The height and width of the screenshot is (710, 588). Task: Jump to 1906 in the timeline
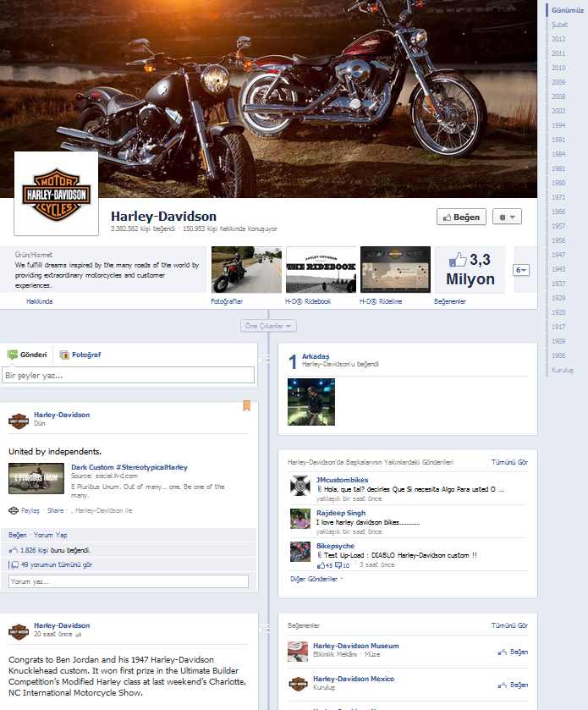(x=558, y=355)
